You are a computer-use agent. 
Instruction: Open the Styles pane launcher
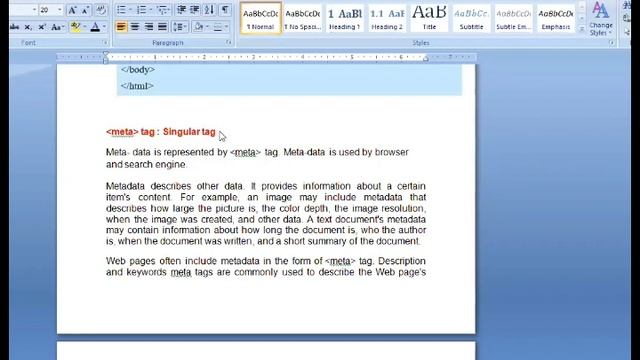coord(611,42)
